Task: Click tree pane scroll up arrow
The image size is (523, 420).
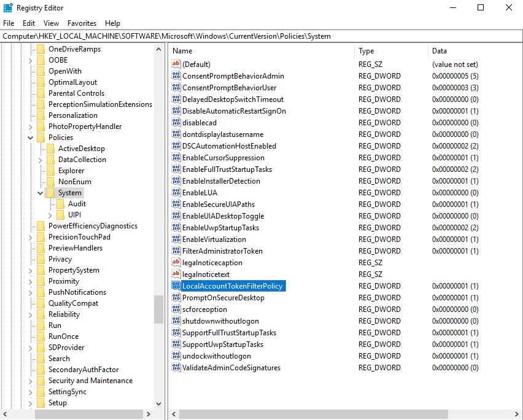Action: coord(159,49)
